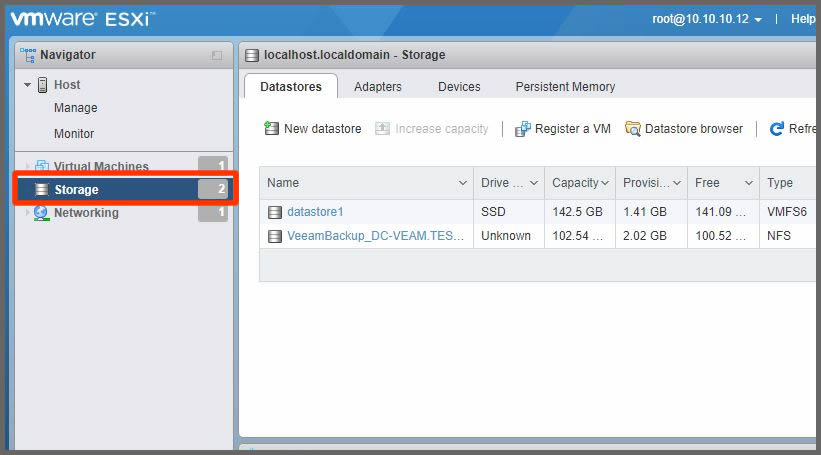The image size is (821, 455).
Task: Click the Increase capacity icon
Action: [382, 128]
